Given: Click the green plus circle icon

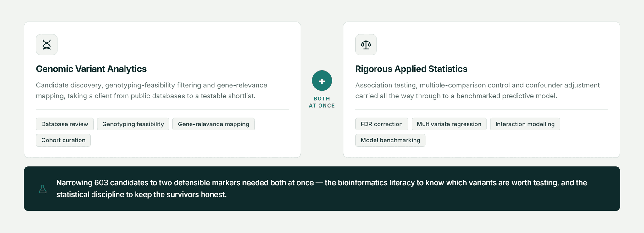Looking at the screenshot, I should coord(322,81).
